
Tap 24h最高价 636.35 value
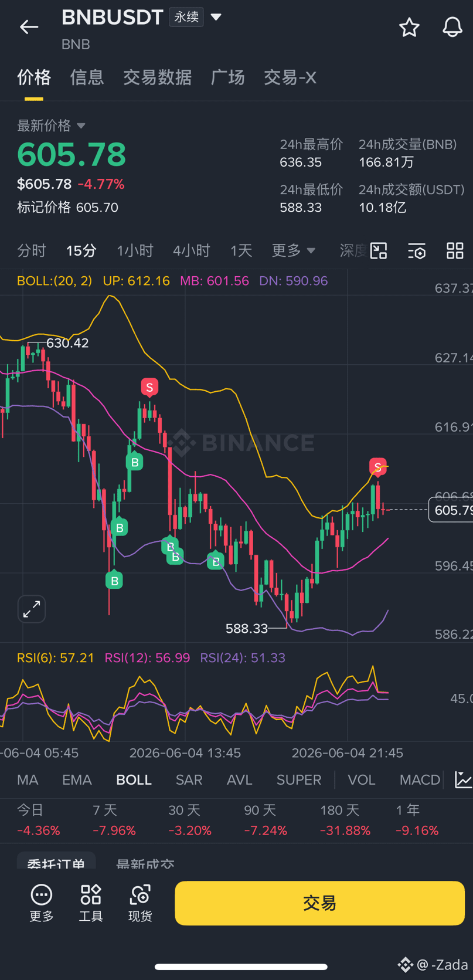click(301, 162)
